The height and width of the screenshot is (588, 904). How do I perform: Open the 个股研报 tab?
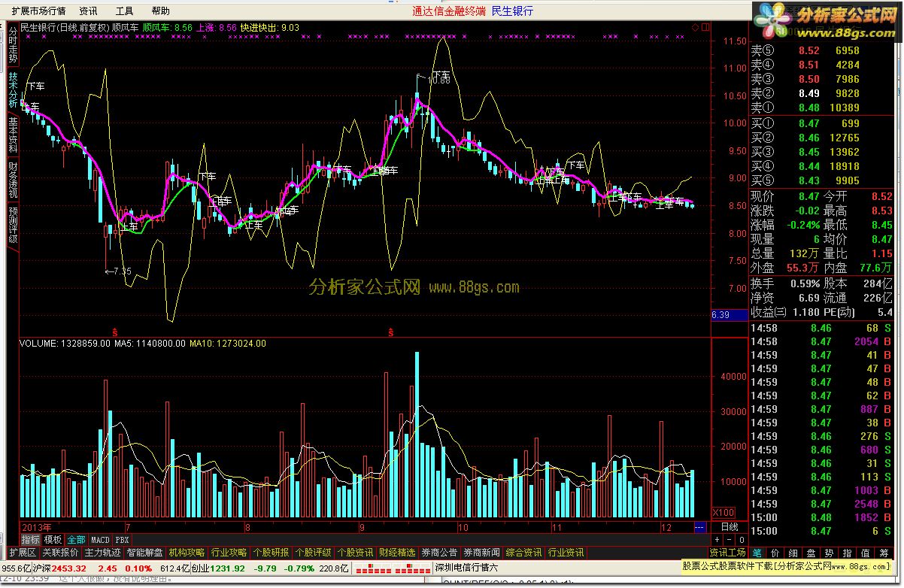coord(271,553)
